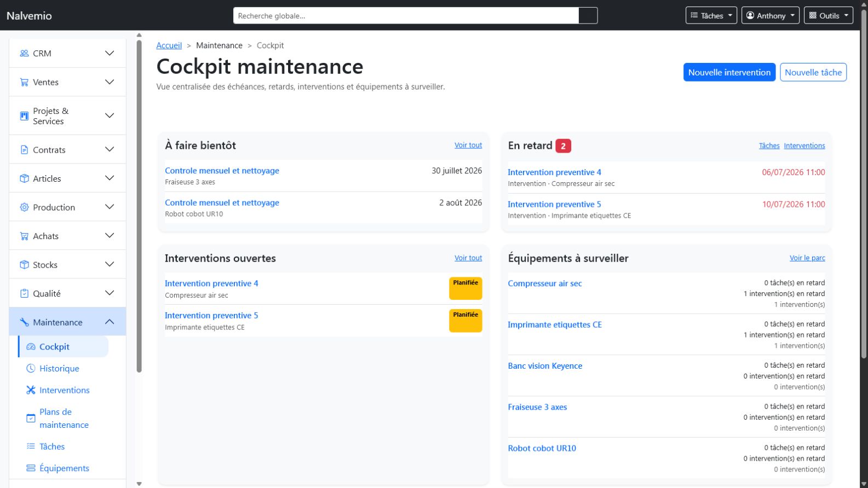Open the Anthony user dropdown
868x488 pixels.
(770, 15)
